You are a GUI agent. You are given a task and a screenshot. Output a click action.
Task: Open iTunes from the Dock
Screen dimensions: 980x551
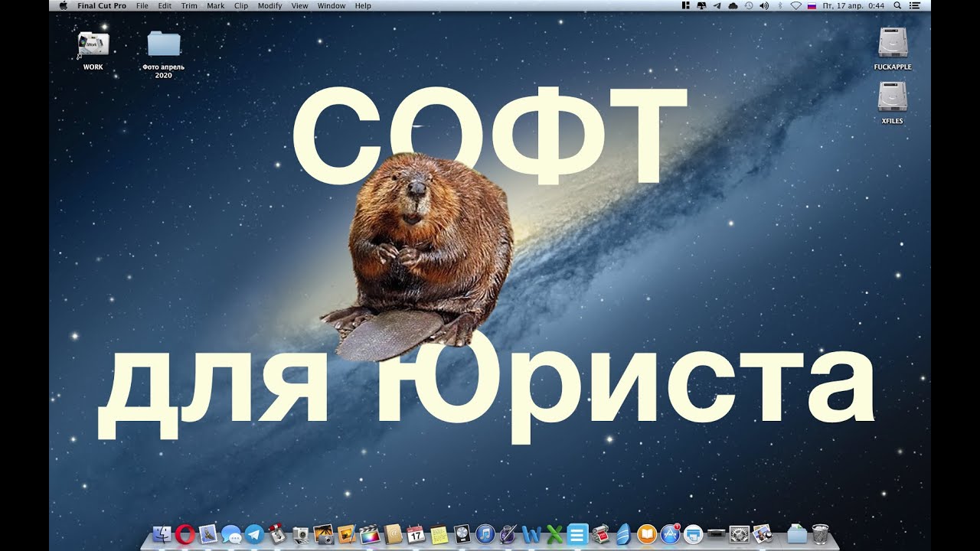(485, 534)
